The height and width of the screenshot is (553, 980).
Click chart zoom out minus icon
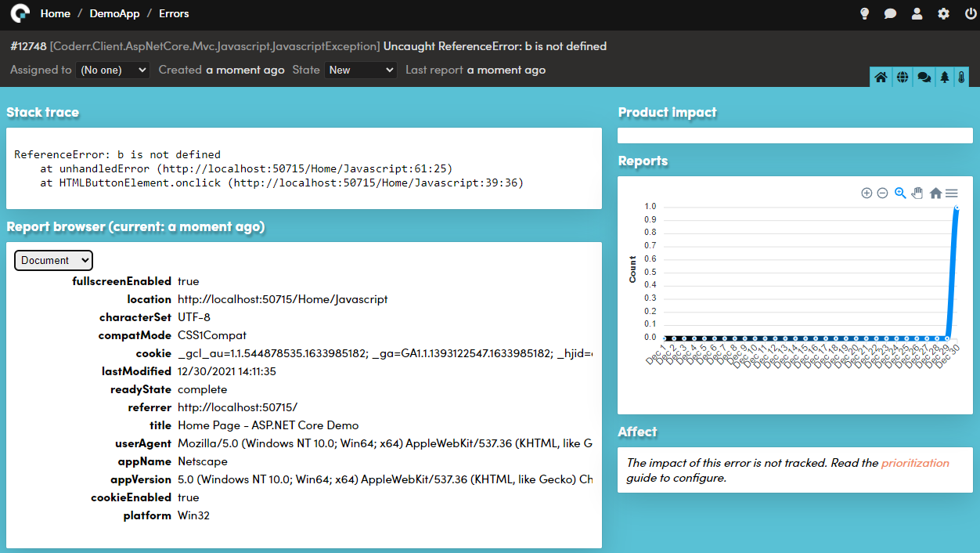pyautogui.click(x=883, y=193)
